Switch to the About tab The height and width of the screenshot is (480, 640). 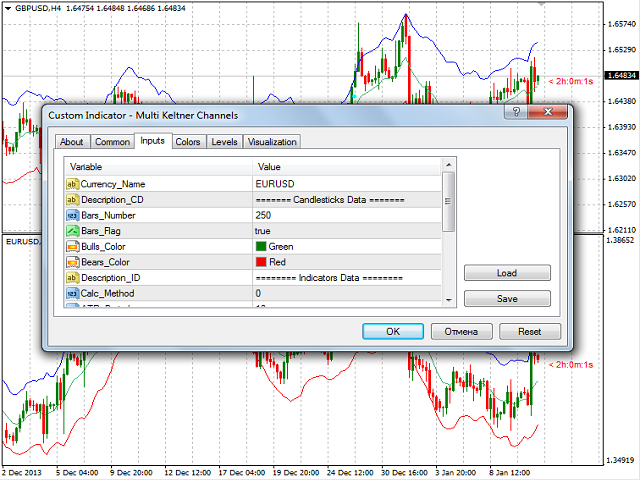coord(72,142)
